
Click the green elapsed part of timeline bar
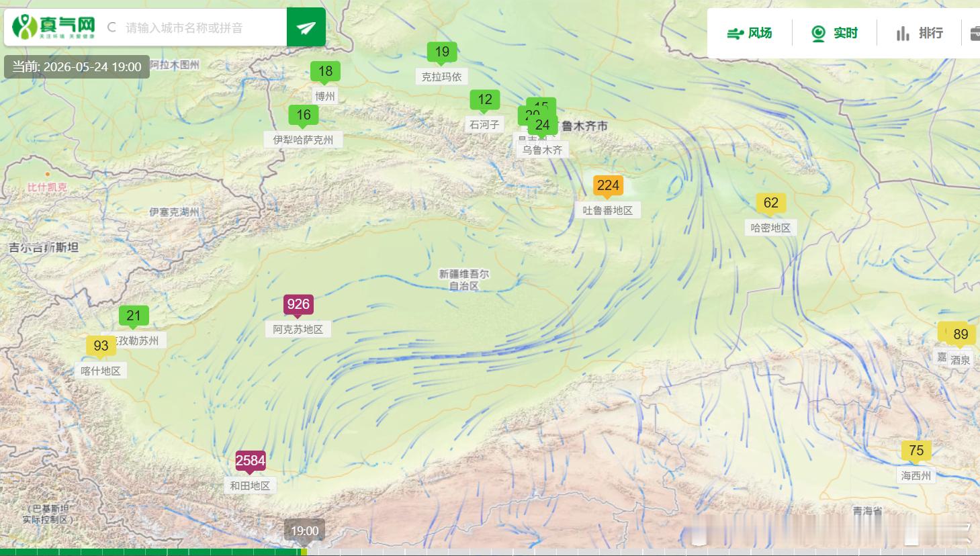tap(151, 553)
